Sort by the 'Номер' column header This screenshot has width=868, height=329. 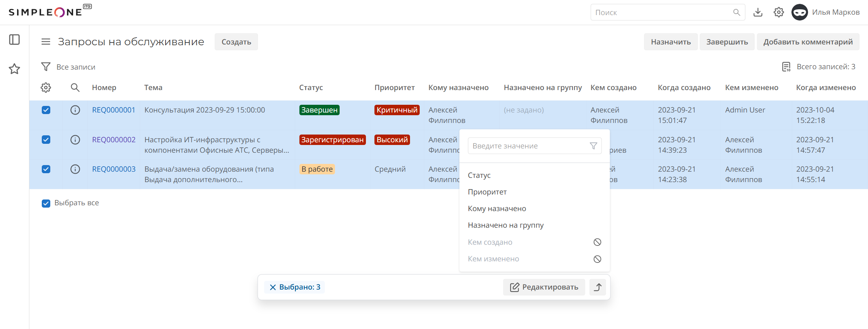(x=104, y=88)
